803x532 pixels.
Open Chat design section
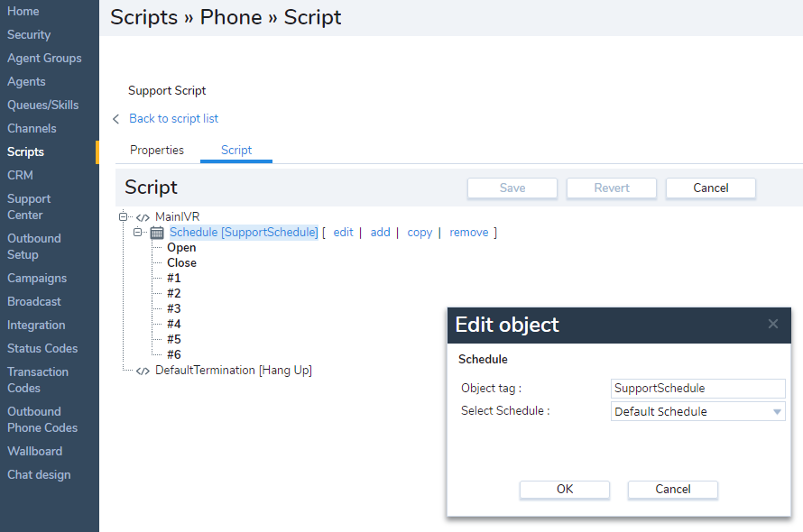[39, 474]
